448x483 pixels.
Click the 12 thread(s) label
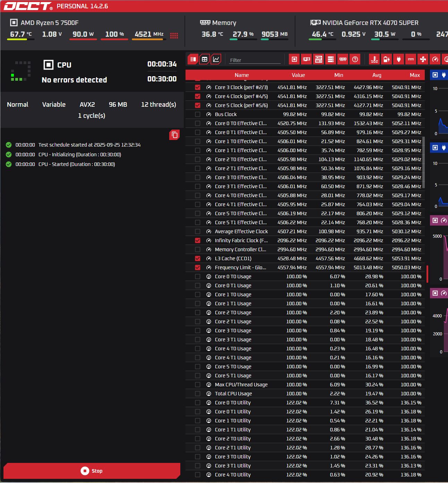(158, 105)
